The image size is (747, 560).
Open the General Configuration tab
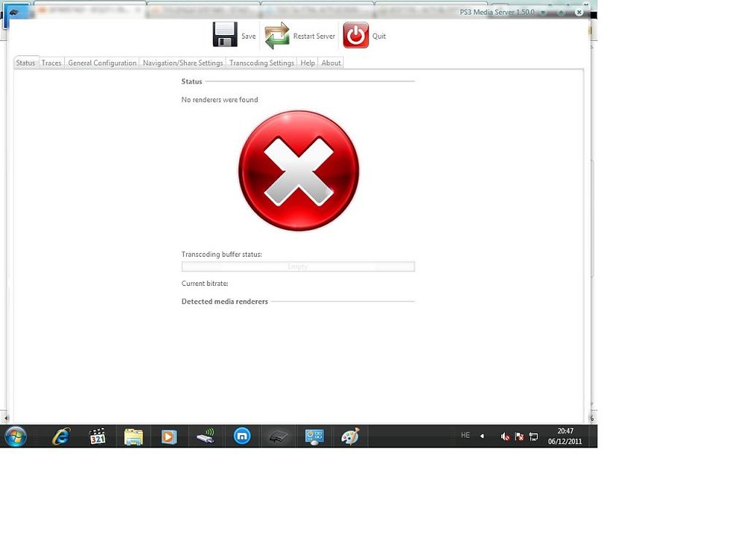pyautogui.click(x=102, y=63)
